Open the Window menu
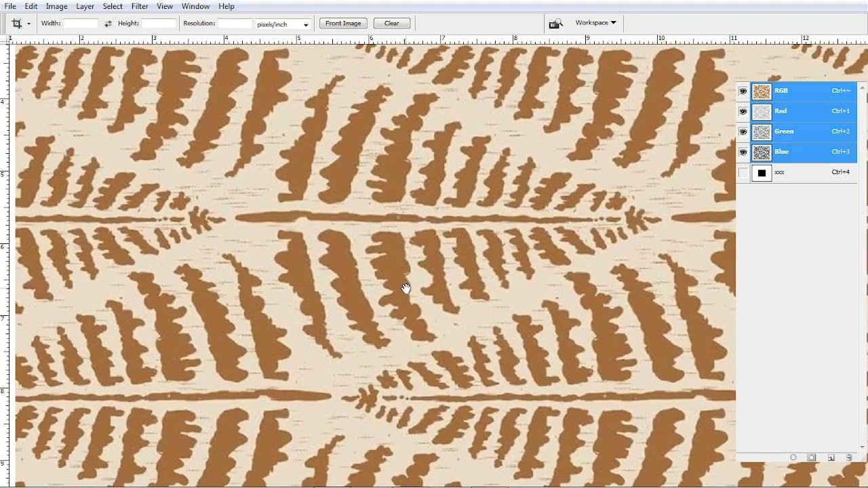Image resolution: width=868 pixels, height=488 pixels. coord(195,6)
